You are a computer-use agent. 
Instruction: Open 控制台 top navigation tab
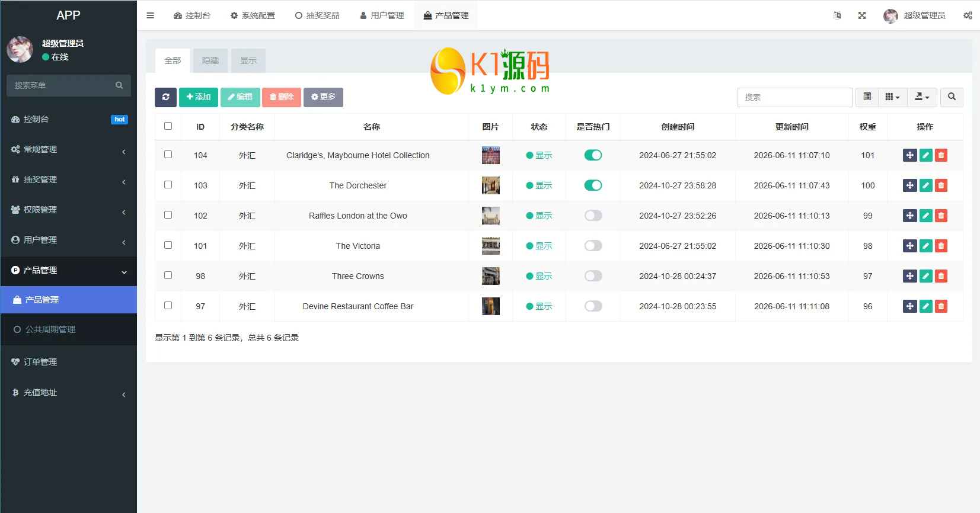(192, 15)
